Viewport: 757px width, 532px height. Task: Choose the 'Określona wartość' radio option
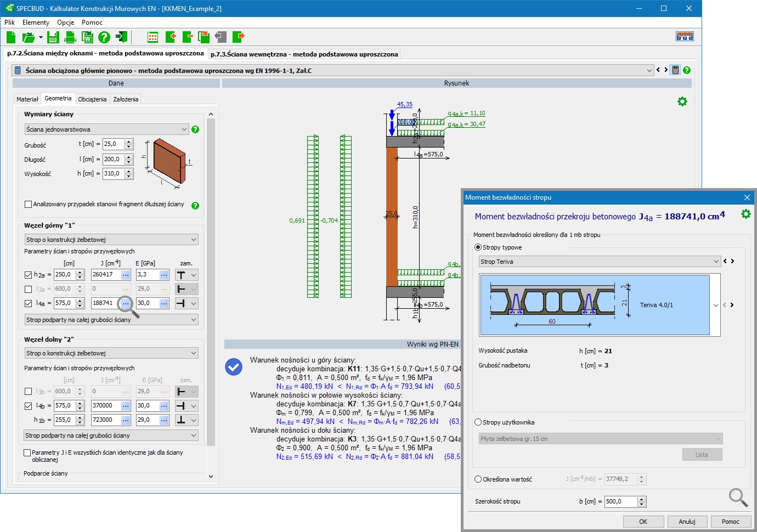[478, 479]
